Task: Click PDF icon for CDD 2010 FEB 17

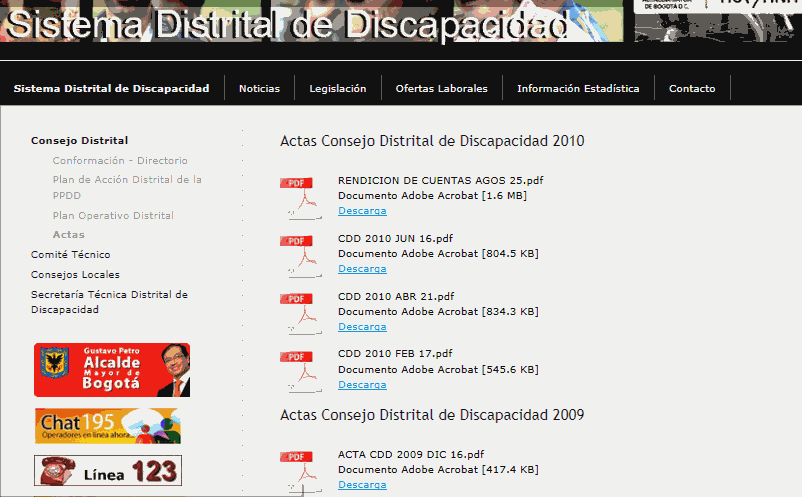Action: [296, 370]
